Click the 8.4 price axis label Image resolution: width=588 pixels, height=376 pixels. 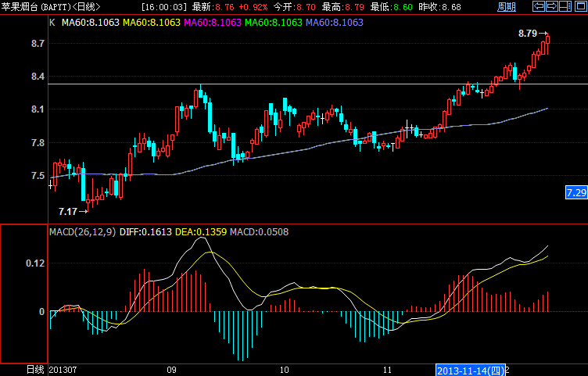[38, 77]
